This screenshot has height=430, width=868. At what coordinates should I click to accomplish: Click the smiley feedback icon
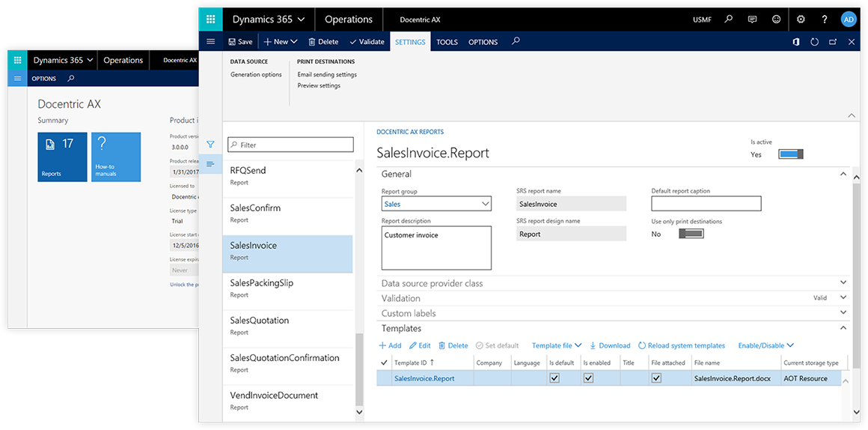[776, 19]
